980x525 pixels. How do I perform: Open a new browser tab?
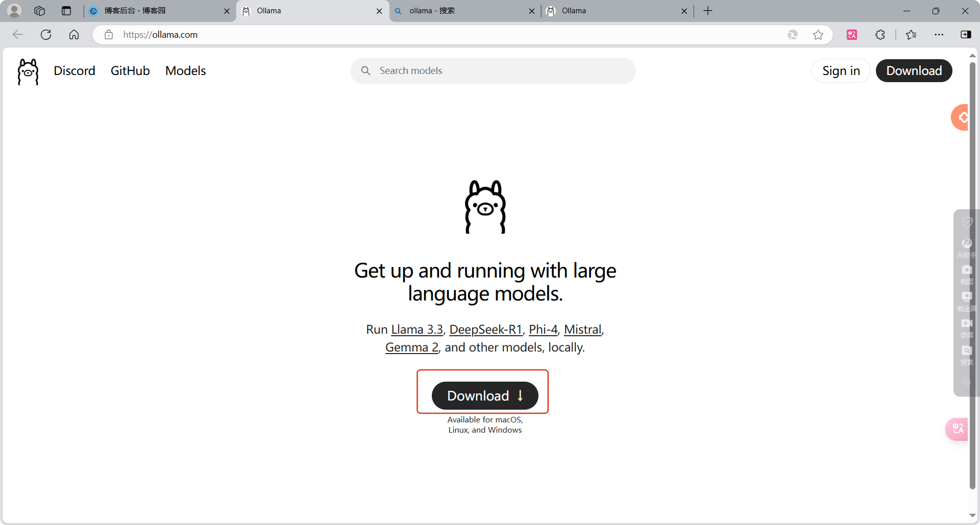(x=708, y=11)
